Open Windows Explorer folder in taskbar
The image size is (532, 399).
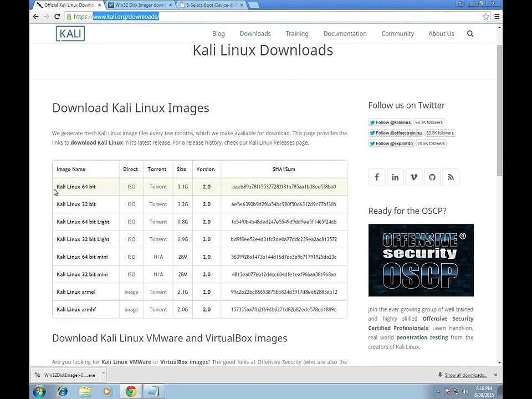(x=85, y=392)
